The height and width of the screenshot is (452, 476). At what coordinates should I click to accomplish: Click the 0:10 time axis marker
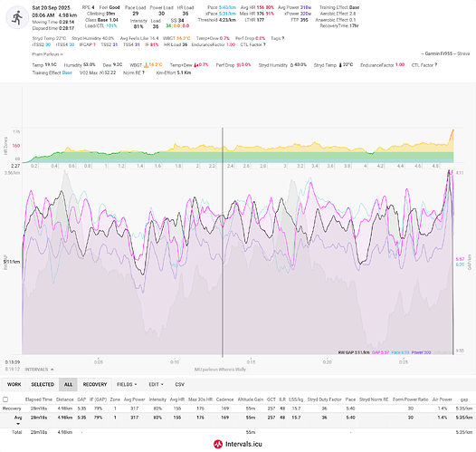[x=175, y=362]
